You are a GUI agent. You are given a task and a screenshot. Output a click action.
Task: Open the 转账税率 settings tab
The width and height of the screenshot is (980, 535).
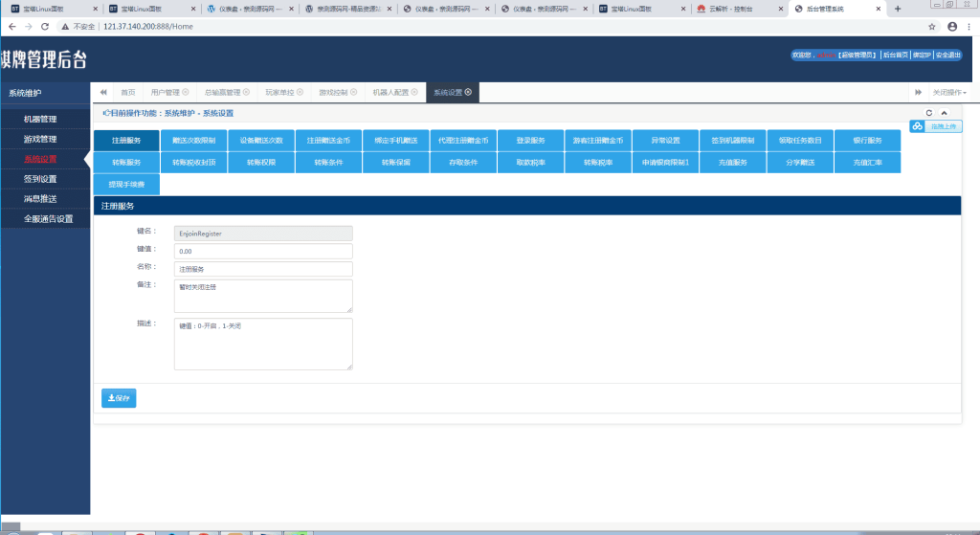(x=597, y=163)
